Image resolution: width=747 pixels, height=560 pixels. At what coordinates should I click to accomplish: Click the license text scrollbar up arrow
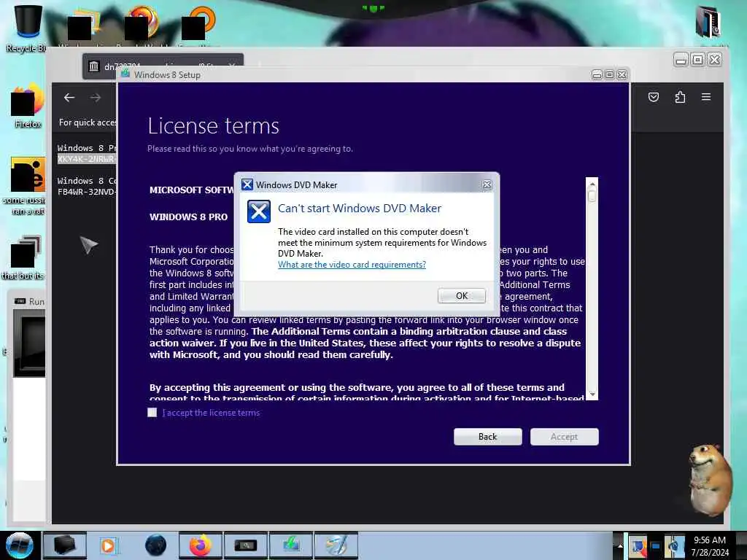tap(592, 184)
